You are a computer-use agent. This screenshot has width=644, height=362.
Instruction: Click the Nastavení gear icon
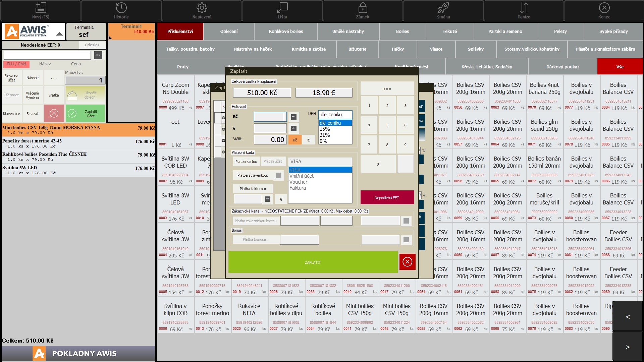click(x=202, y=8)
